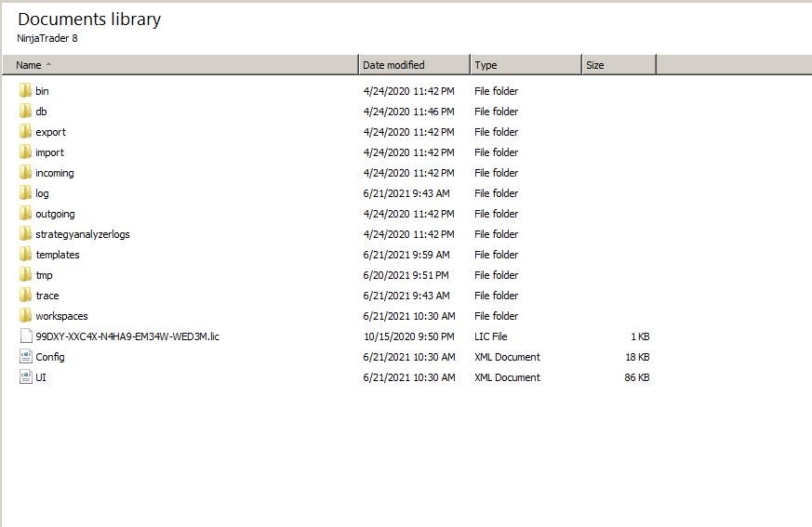
Task: Select the 'trace' folder name
Action: coord(47,296)
